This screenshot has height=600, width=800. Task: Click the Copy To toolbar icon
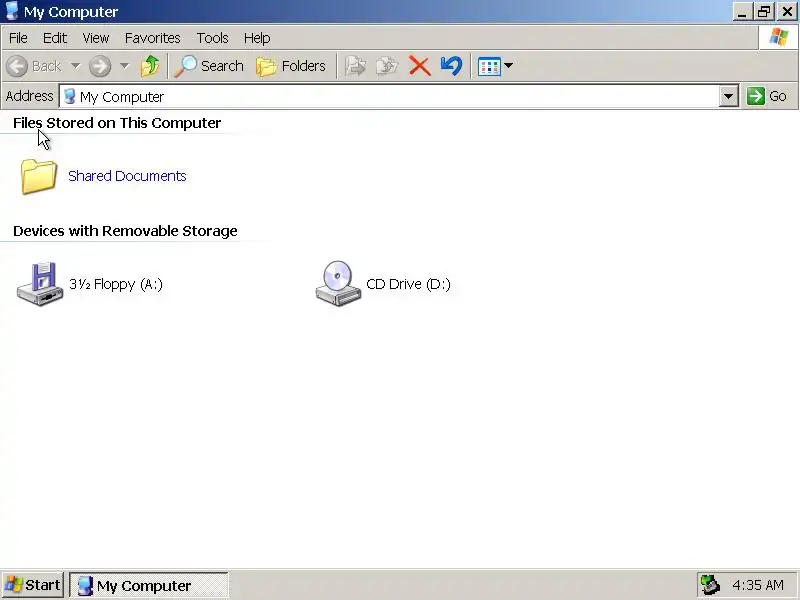point(387,66)
